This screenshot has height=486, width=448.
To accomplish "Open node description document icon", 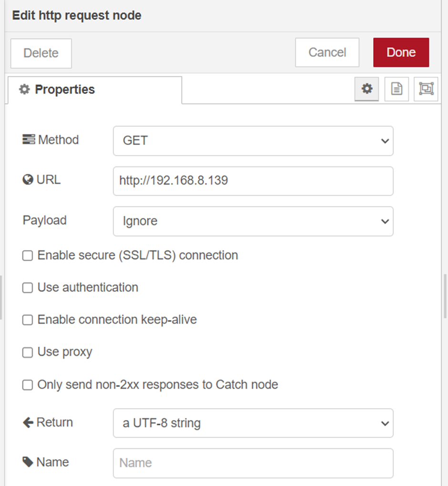I will click(x=397, y=89).
